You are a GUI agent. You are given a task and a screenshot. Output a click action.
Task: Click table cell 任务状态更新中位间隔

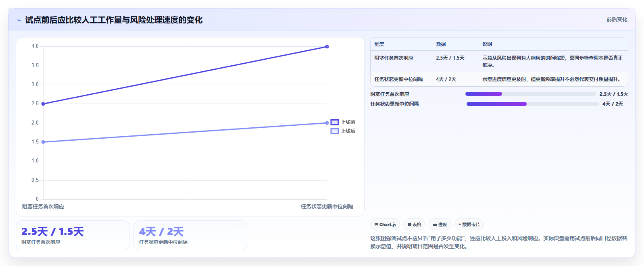coord(398,79)
